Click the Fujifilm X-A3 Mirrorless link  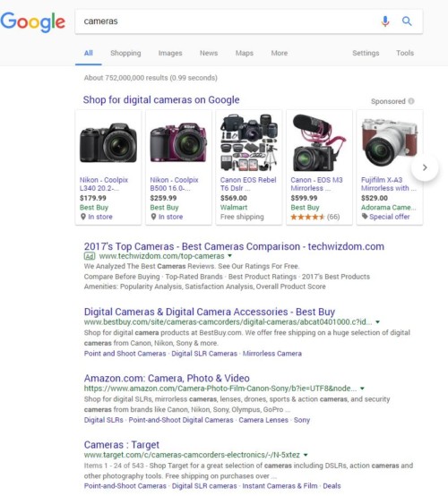tap(389, 184)
